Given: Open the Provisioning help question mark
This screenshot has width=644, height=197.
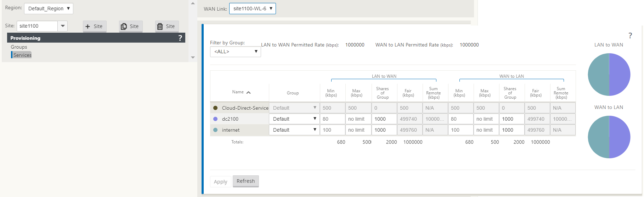Looking at the screenshot, I should pyautogui.click(x=180, y=38).
